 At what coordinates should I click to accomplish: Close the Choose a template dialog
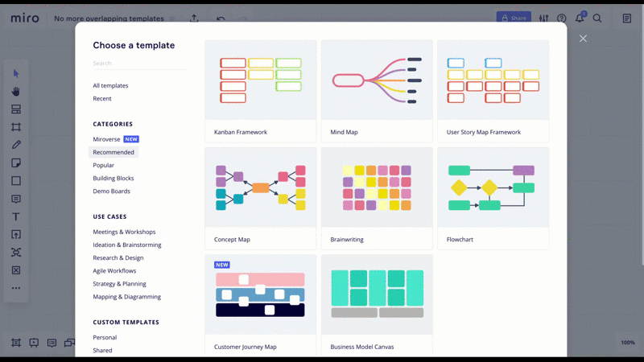point(583,39)
